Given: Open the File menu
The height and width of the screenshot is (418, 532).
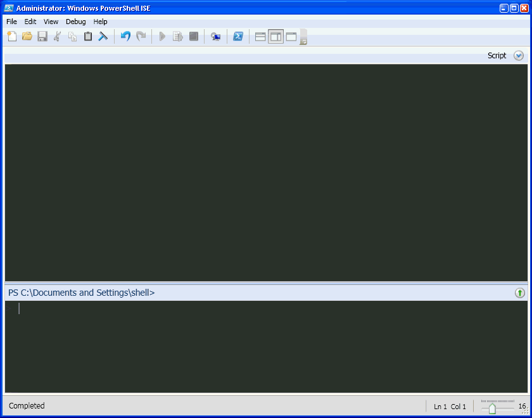Looking at the screenshot, I should [11, 22].
